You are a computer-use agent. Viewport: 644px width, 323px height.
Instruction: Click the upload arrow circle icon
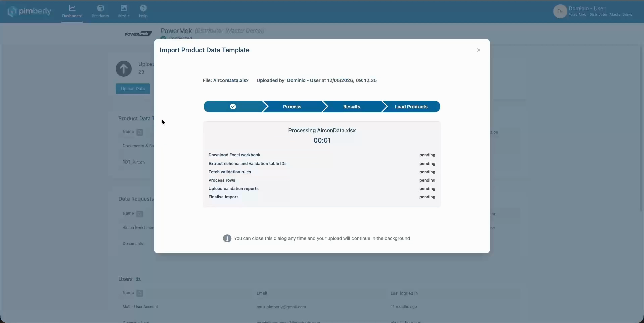(124, 69)
